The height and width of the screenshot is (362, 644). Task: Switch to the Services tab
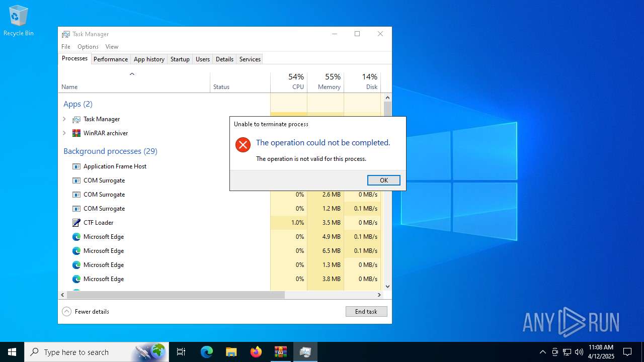pos(250,59)
